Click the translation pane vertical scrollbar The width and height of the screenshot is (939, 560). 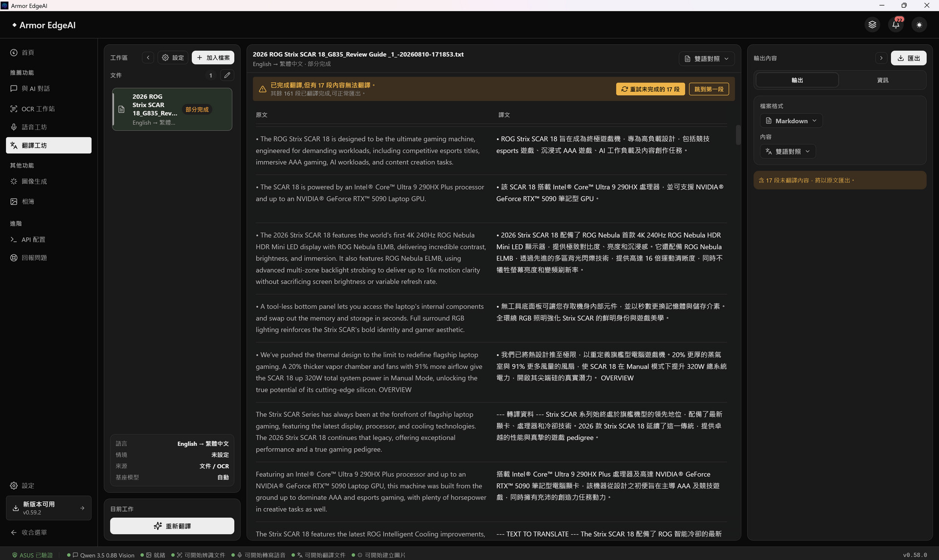(738, 135)
